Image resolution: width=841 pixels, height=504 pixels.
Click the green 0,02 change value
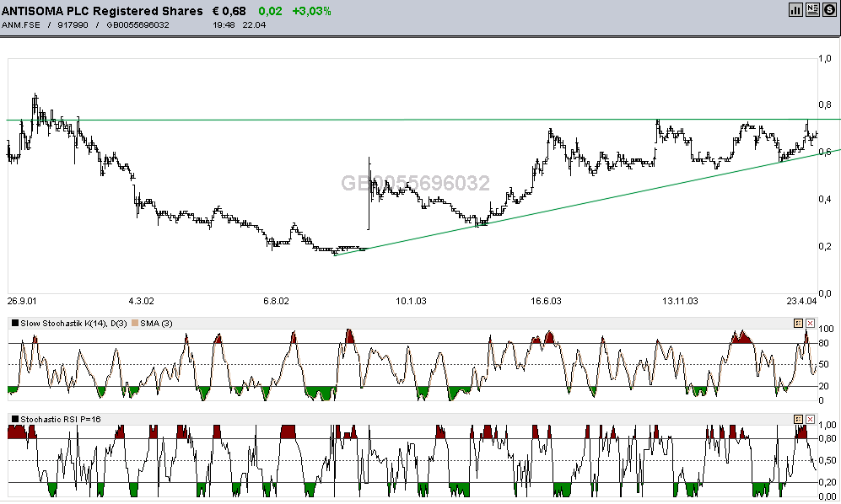click(270, 11)
